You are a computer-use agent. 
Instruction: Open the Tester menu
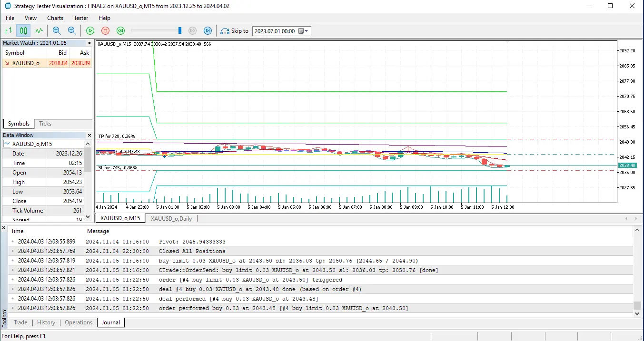(81, 18)
